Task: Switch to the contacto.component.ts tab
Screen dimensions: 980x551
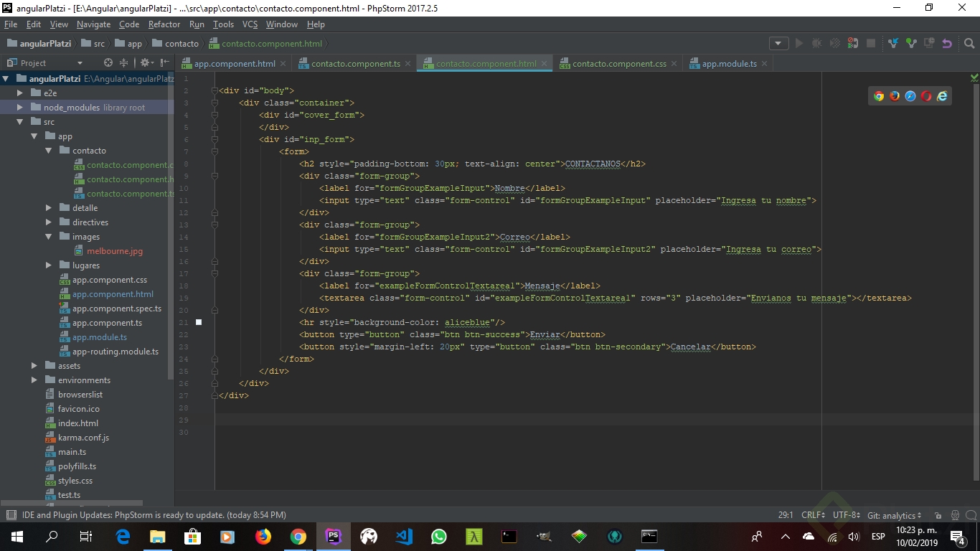Action: pyautogui.click(x=355, y=64)
